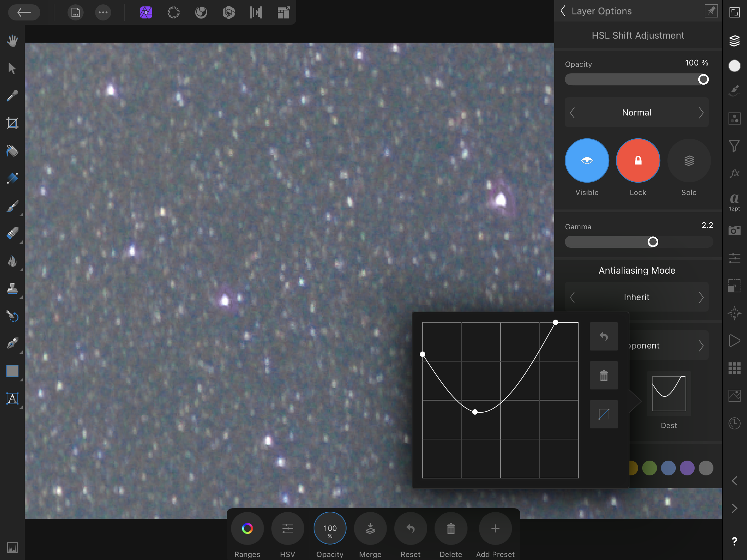Toggle the Solo layer button
Image resolution: width=747 pixels, height=560 pixels.
pos(689,160)
